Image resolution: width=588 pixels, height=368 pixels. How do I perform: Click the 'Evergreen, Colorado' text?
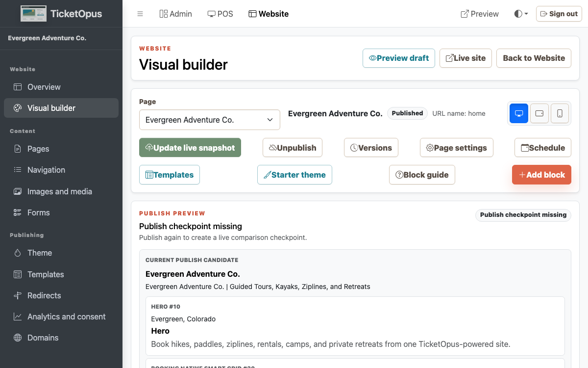[x=183, y=319]
